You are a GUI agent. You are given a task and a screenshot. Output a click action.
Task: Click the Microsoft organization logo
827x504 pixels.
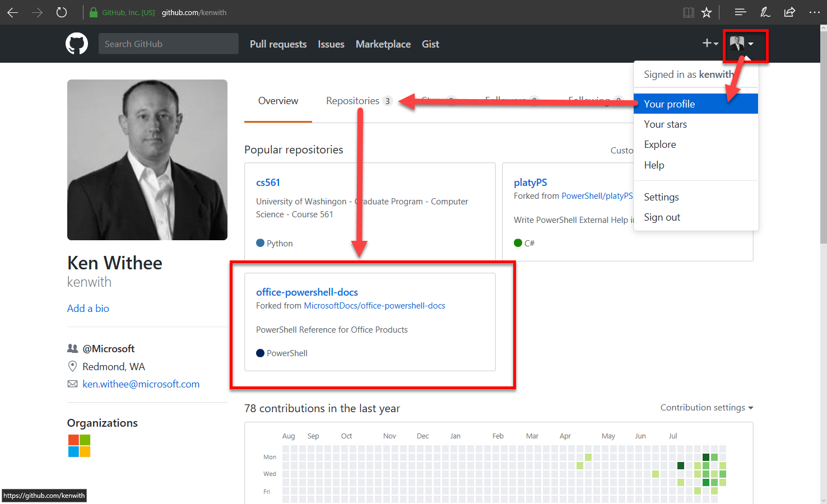click(x=79, y=446)
